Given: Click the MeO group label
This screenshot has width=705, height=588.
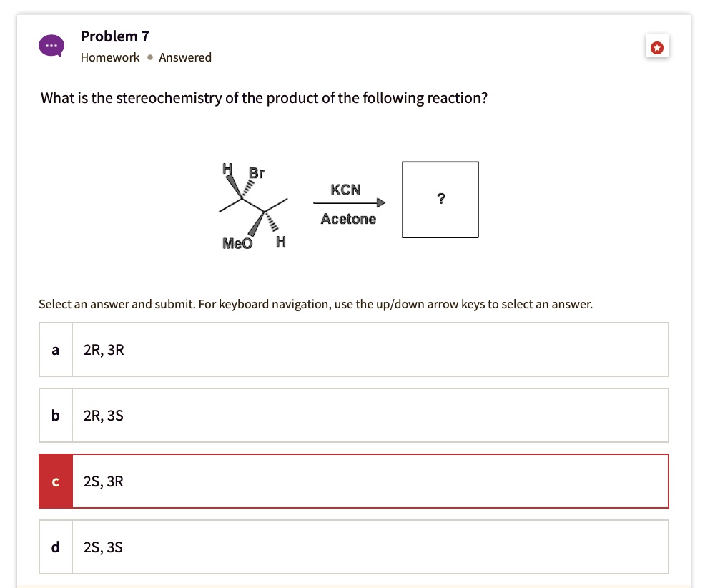Looking at the screenshot, I should tap(237, 242).
